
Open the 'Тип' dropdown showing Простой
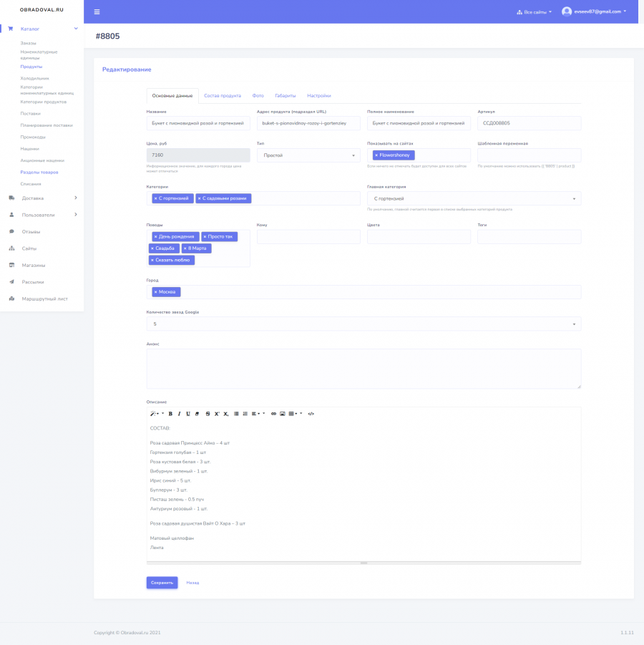308,155
